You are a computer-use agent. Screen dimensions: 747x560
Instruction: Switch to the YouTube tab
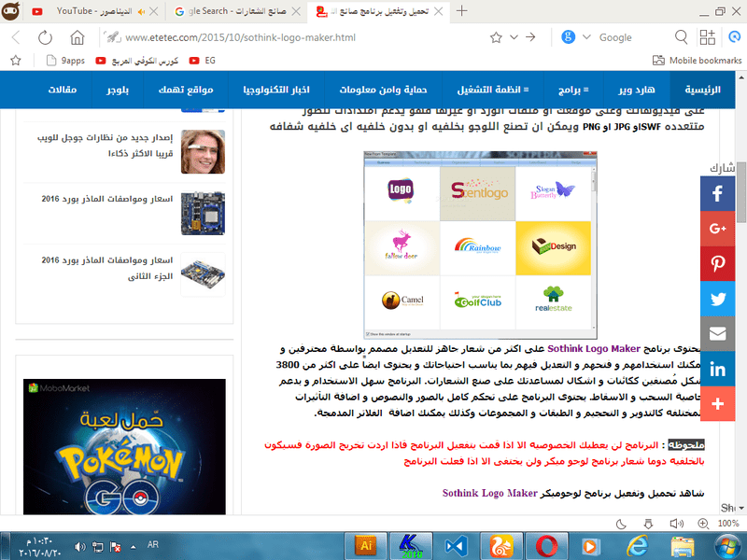coord(94,11)
